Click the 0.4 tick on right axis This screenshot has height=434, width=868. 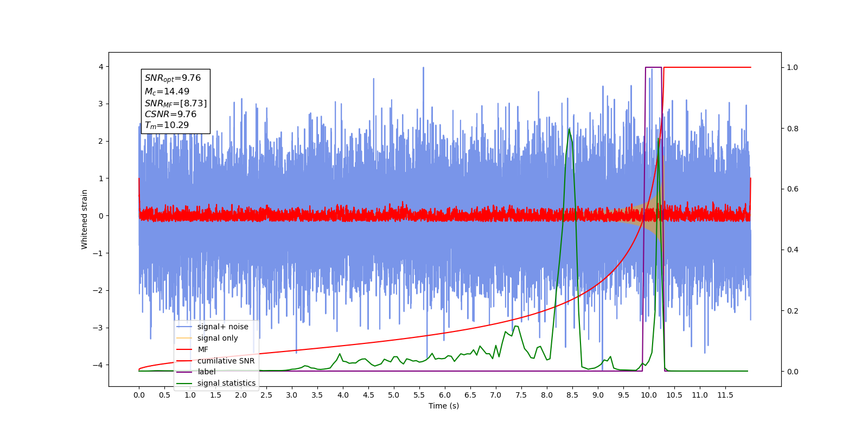pos(793,250)
